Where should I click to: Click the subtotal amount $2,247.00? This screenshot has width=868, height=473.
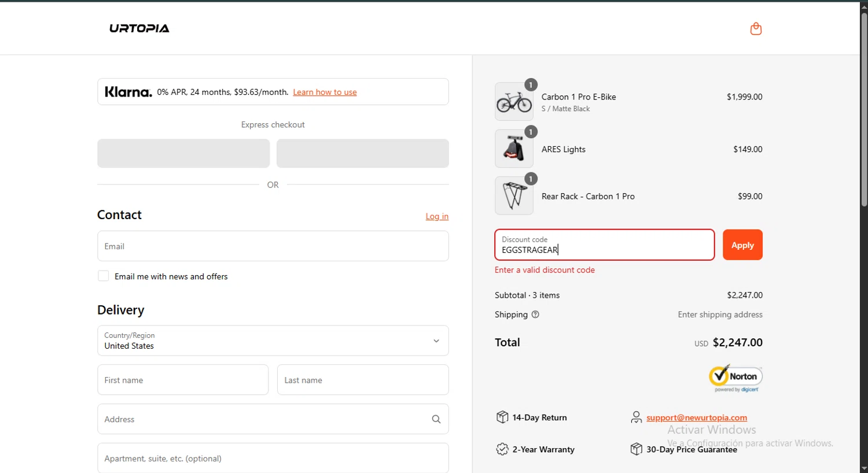pyautogui.click(x=745, y=295)
